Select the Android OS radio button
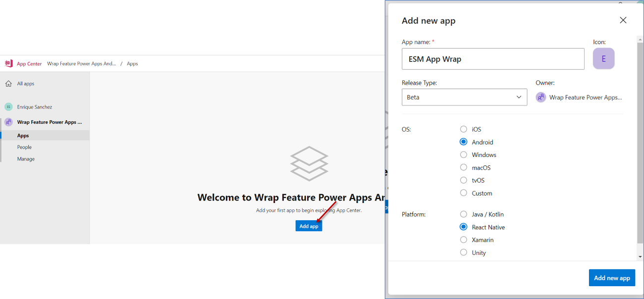Screen dimensions: 644x299 464,142
